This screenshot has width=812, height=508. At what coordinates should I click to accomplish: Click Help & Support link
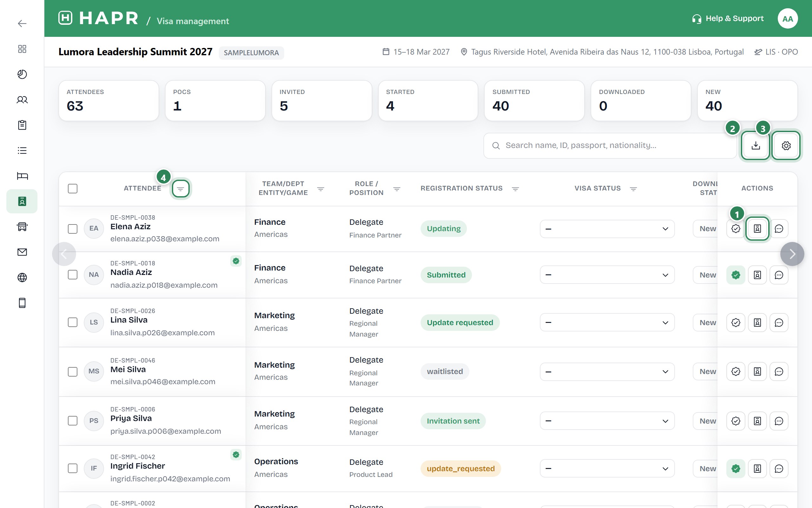coord(728,18)
